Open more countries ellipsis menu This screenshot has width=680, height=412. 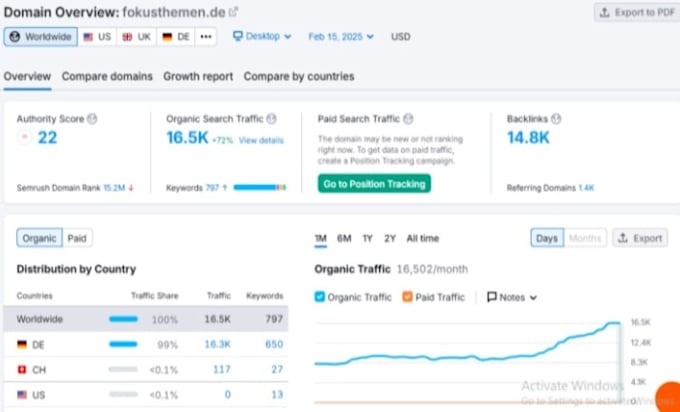tap(206, 37)
